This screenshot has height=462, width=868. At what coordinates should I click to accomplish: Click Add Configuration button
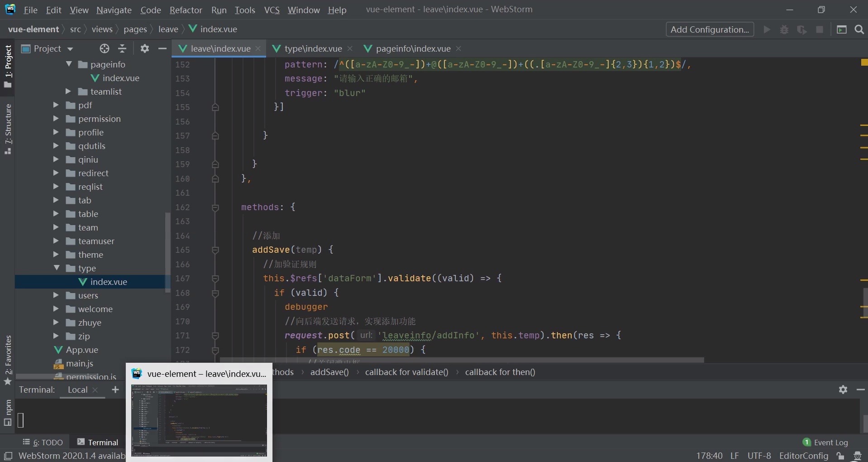coord(710,29)
